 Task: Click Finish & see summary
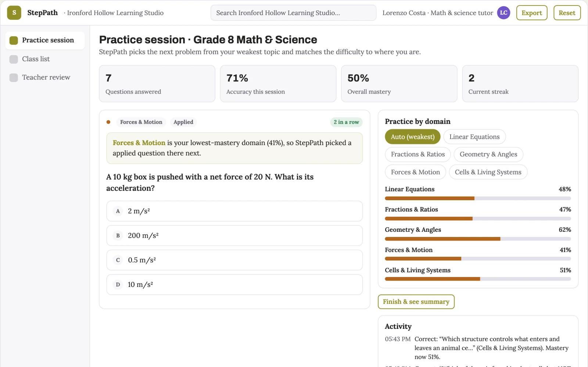coord(416,302)
